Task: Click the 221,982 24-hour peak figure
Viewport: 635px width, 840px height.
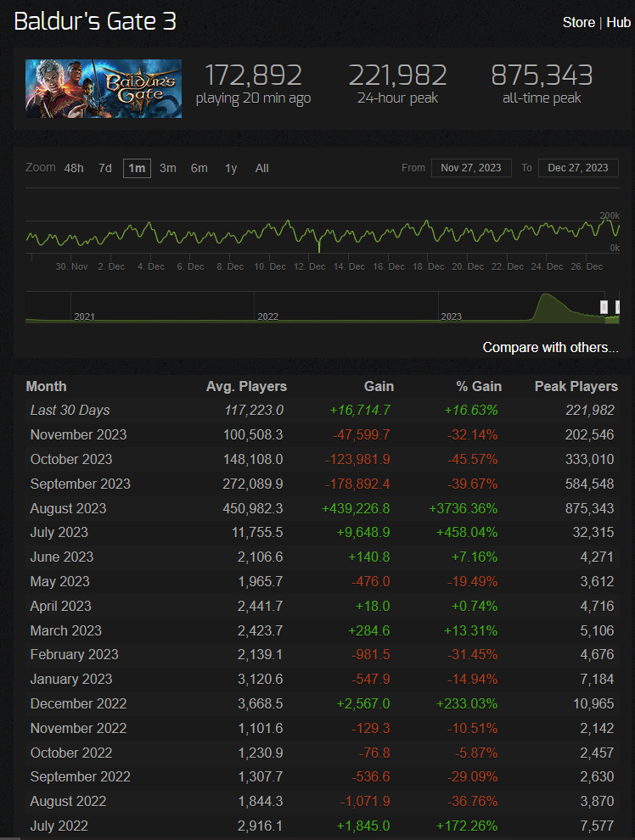Action: coord(397,75)
